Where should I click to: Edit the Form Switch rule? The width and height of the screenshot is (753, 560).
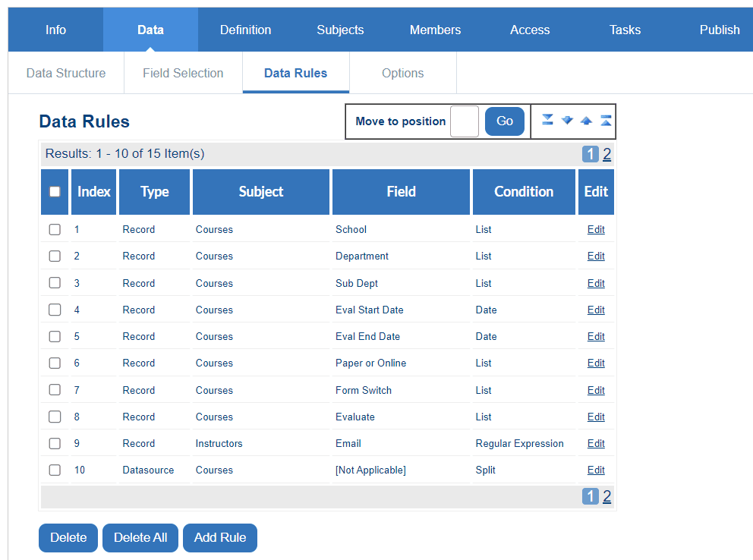[x=596, y=390]
